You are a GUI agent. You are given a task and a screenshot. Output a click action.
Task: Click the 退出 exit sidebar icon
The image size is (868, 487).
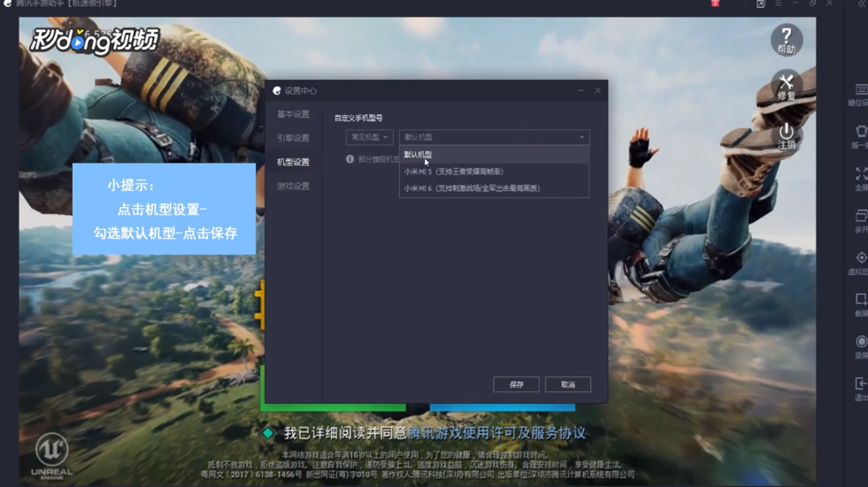861,389
